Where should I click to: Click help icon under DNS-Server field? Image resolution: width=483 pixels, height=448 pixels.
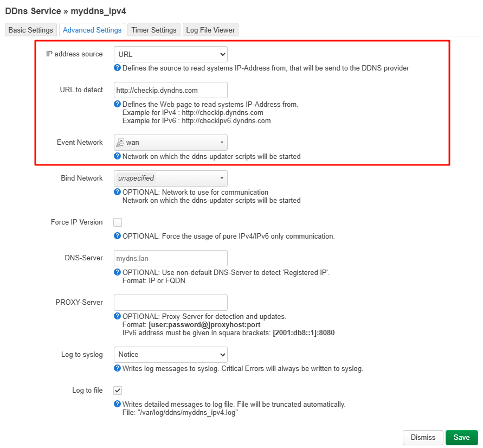pos(117,272)
